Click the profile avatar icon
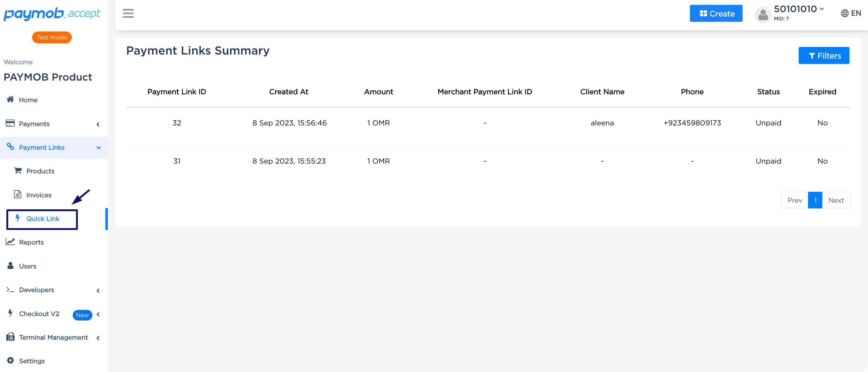 coord(763,14)
